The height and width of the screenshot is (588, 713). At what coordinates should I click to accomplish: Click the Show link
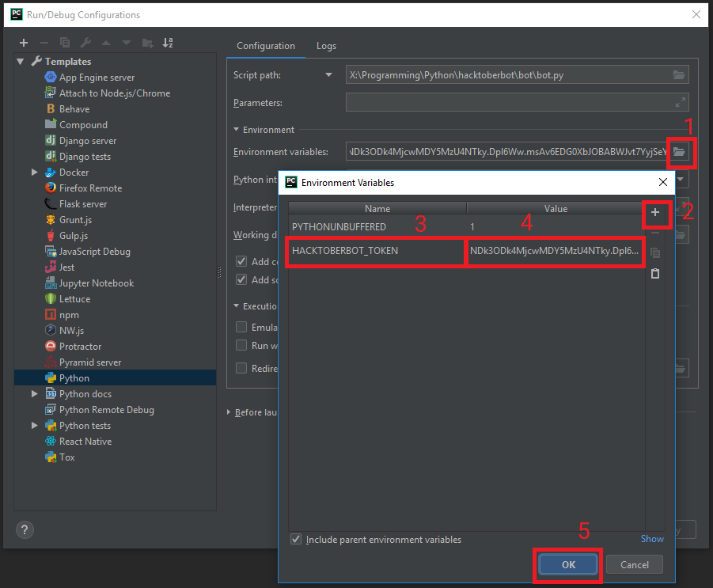click(x=652, y=539)
